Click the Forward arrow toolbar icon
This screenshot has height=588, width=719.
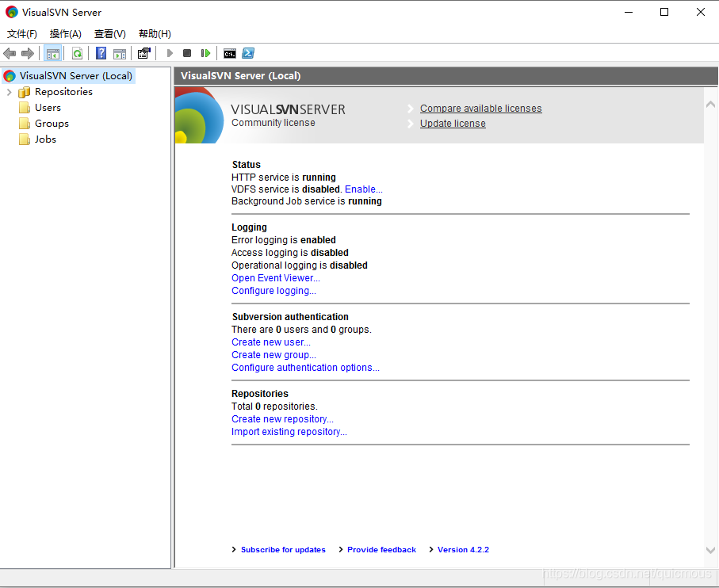point(28,54)
